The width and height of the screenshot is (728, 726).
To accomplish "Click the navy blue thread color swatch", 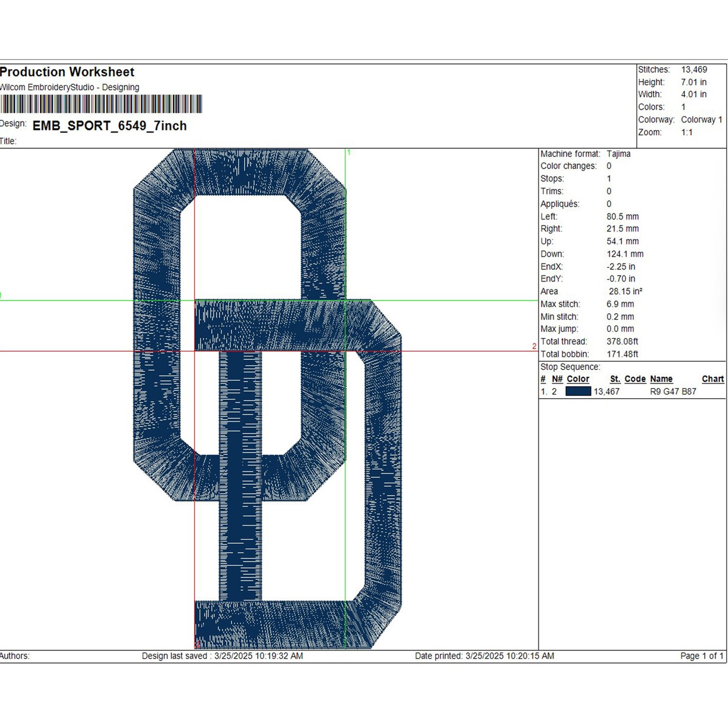I will coord(578,391).
